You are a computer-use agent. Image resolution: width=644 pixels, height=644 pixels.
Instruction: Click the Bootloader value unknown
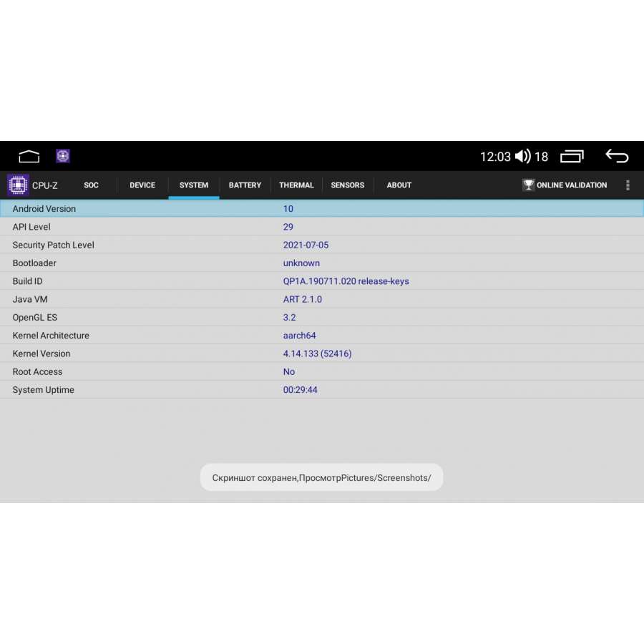pos(301,263)
